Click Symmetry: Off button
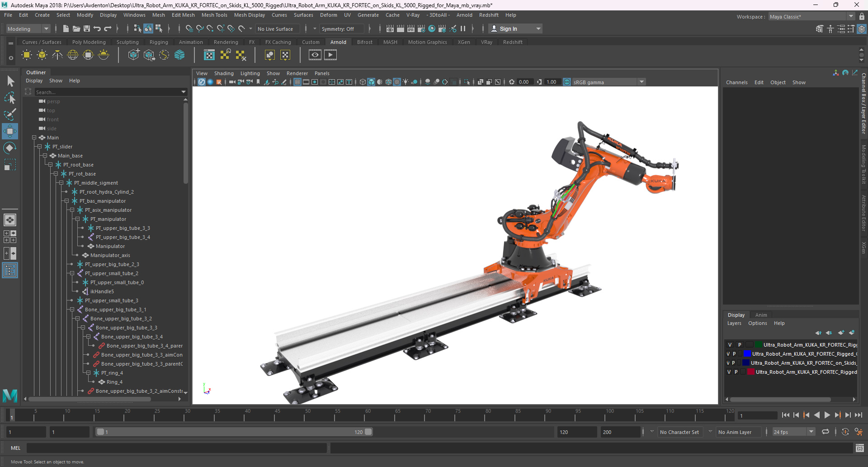The width and height of the screenshot is (868, 467). coord(341,29)
